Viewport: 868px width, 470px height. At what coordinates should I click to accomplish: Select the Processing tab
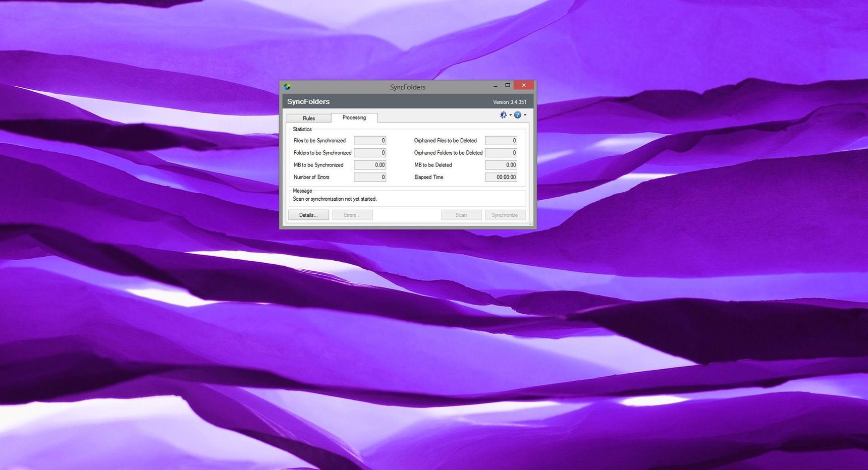[x=354, y=117]
